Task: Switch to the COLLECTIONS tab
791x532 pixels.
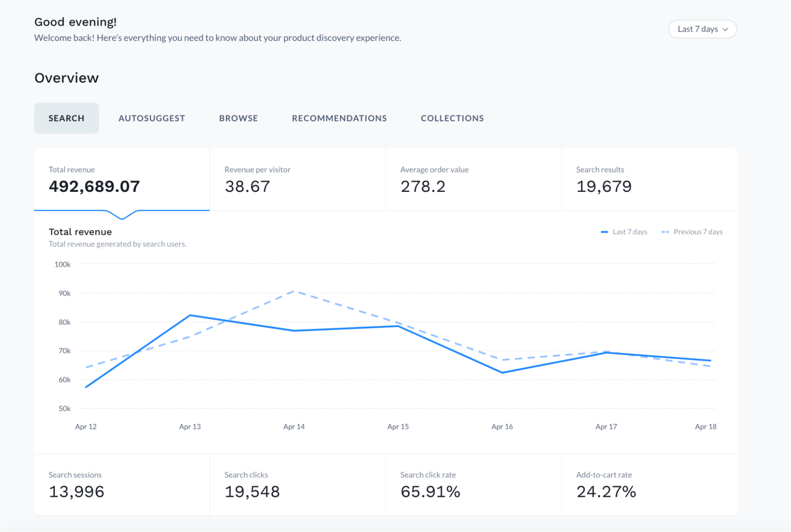Action: (452, 118)
